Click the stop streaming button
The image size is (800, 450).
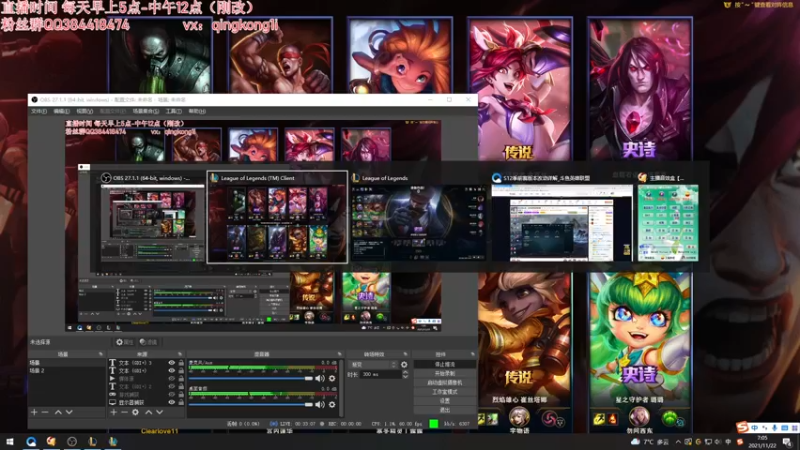point(444,364)
